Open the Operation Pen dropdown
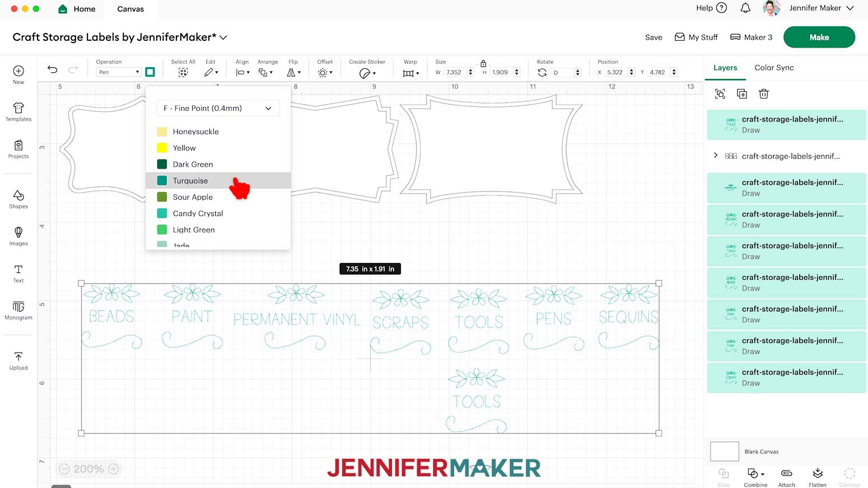868x488 pixels. (119, 72)
